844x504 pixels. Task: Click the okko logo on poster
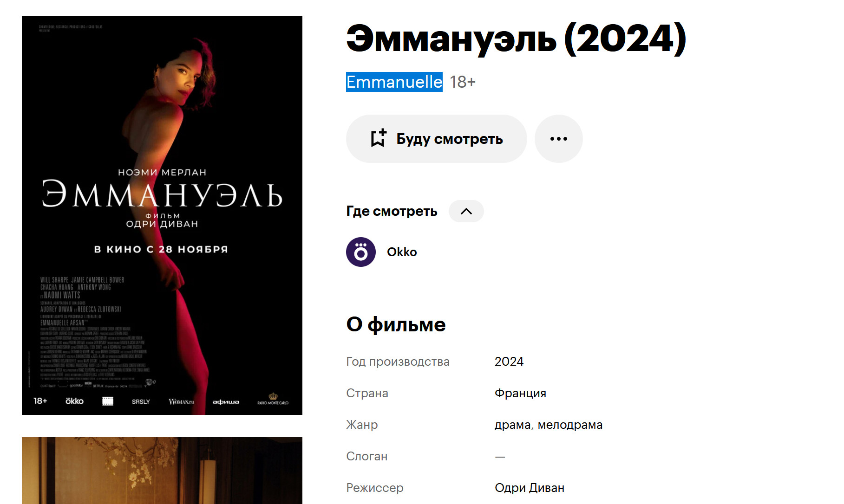point(74,401)
